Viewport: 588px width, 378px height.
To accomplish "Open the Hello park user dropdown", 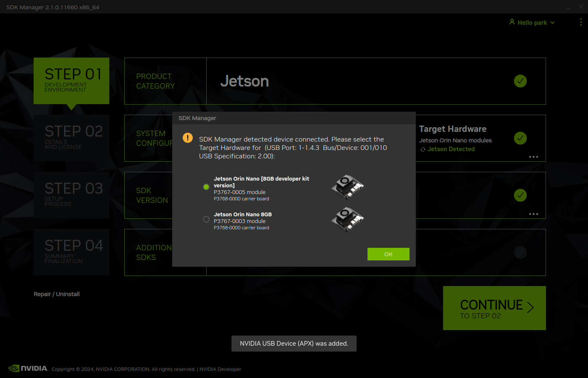I will click(x=532, y=23).
